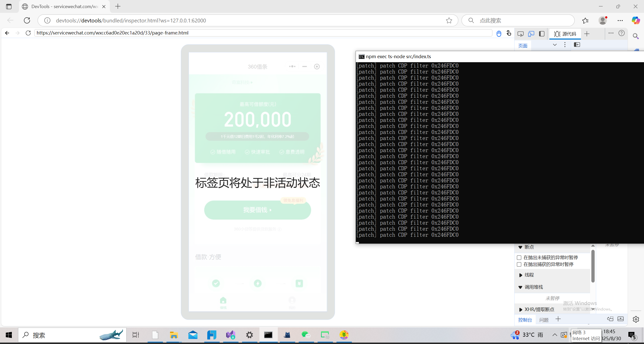The width and height of the screenshot is (644, 344).
Task: Click the 我要借钱 button
Action: (x=257, y=210)
